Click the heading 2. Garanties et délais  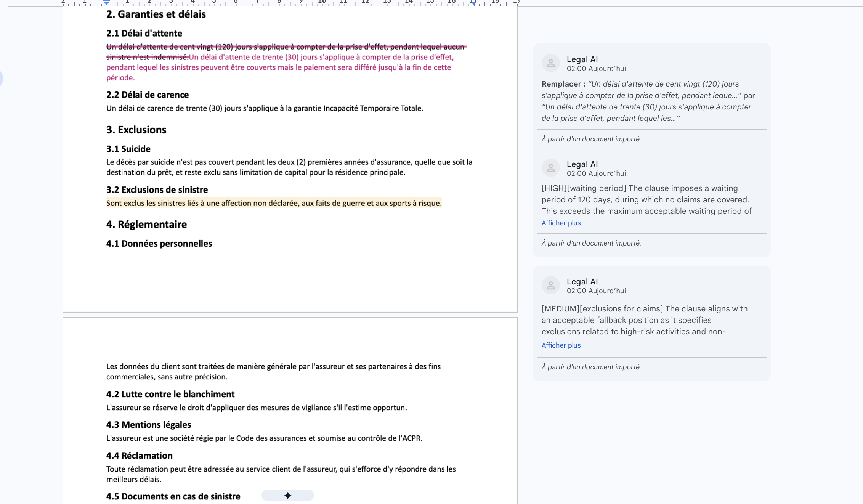tap(156, 14)
